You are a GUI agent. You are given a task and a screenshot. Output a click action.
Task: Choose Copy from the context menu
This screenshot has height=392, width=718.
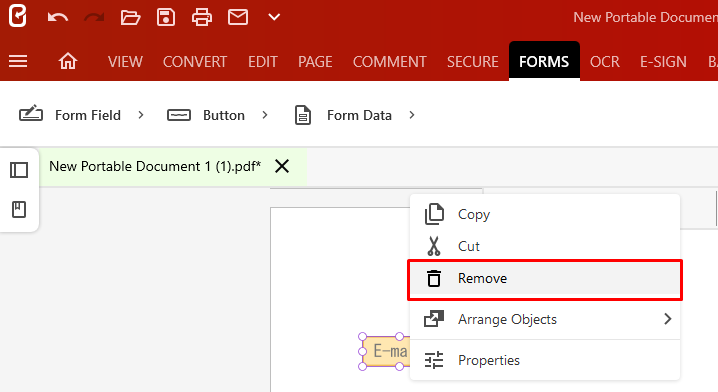[x=544, y=214]
